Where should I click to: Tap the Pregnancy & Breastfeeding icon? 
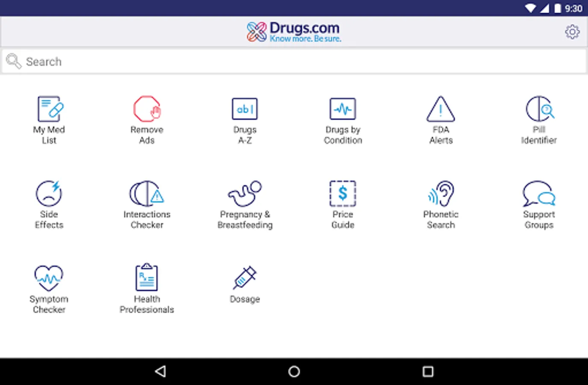coord(245,193)
